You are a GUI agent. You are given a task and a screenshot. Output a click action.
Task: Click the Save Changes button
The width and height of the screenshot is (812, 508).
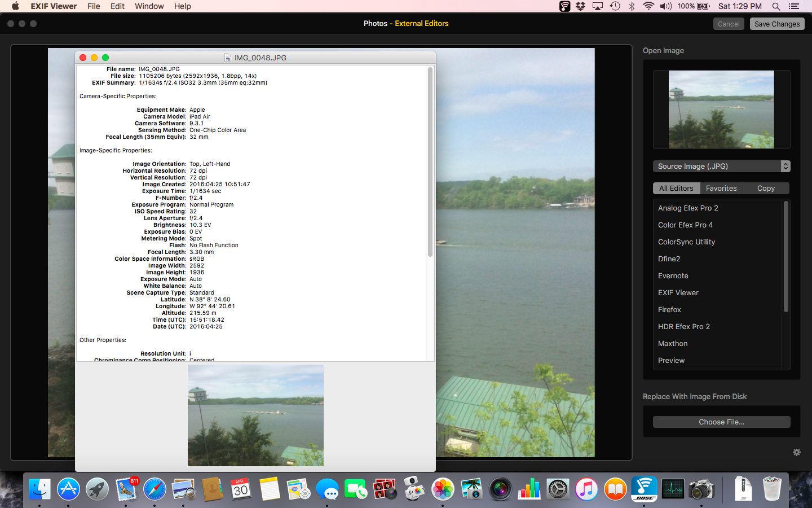[777, 24]
